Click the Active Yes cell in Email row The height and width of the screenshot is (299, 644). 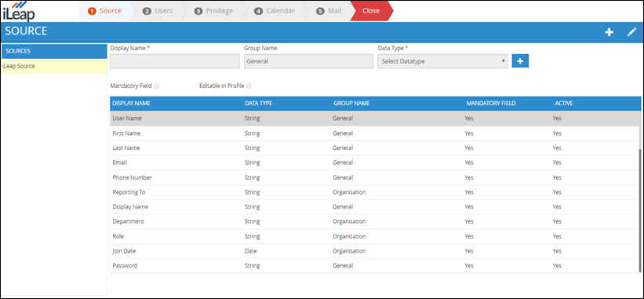[x=557, y=162]
